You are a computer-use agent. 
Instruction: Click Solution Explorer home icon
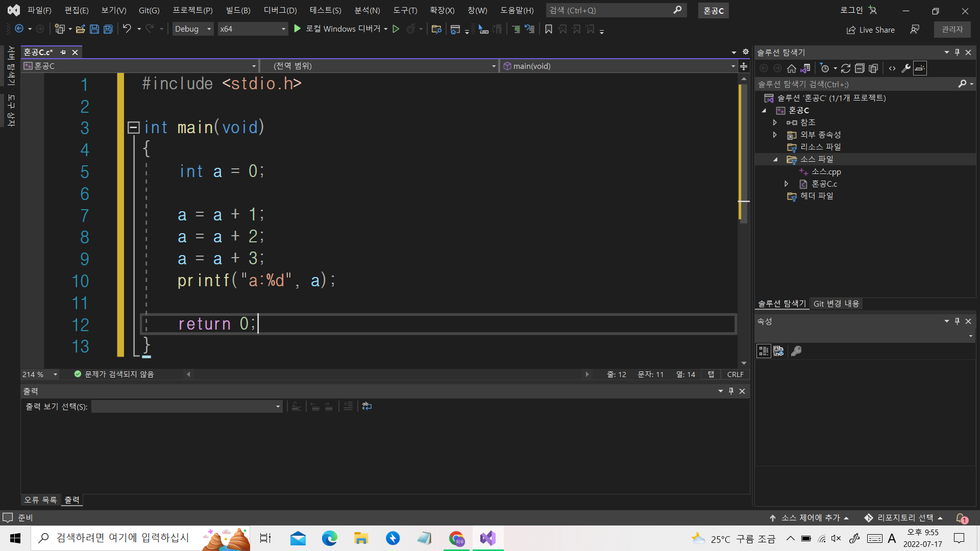[791, 68]
